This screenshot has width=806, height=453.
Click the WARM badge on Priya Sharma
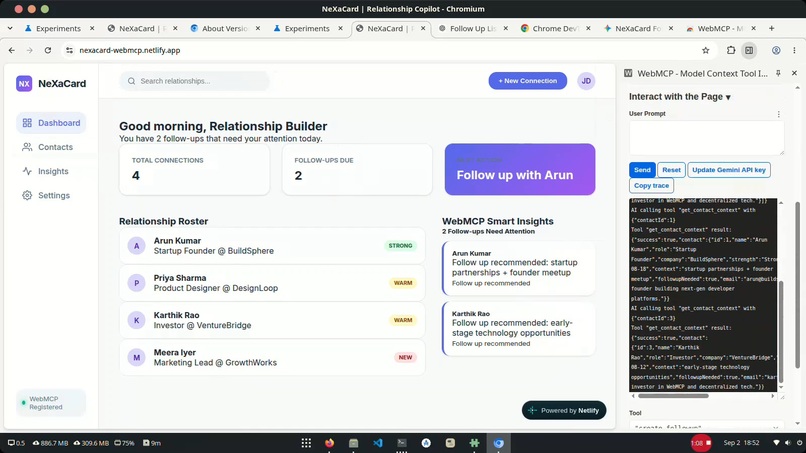click(x=402, y=283)
